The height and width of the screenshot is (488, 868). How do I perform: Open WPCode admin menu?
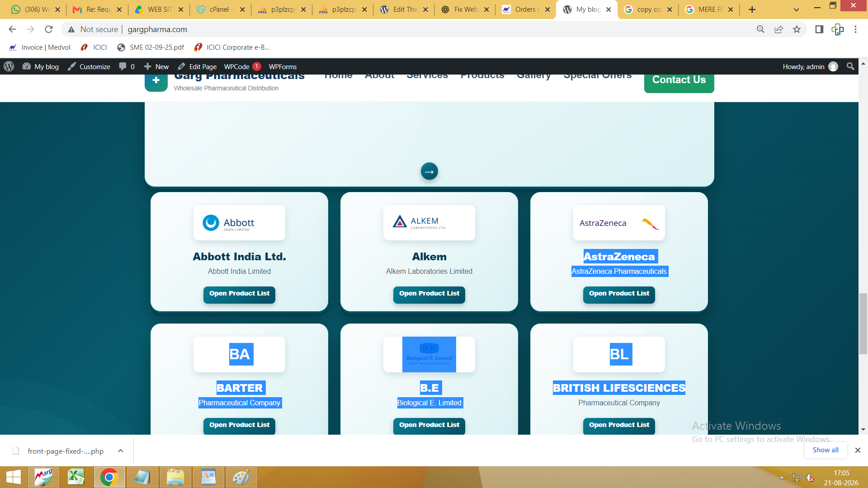pyautogui.click(x=242, y=66)
